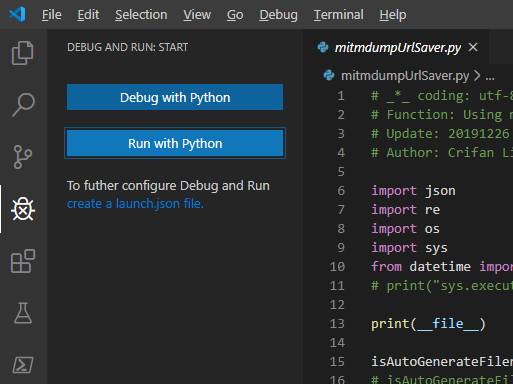The image size is (513, 384).
Task: Open the Terminal menu
Action: click(x=338, y=15)
